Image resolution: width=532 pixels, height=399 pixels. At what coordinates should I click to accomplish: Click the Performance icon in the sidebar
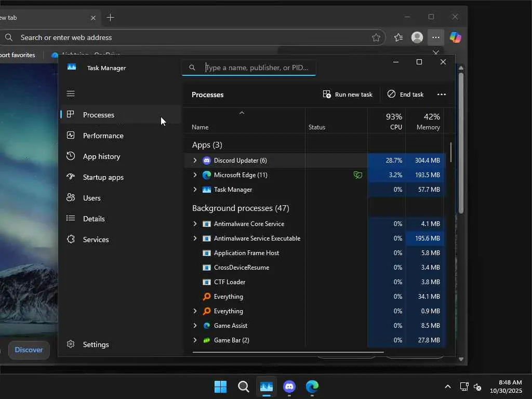(71, 136)
